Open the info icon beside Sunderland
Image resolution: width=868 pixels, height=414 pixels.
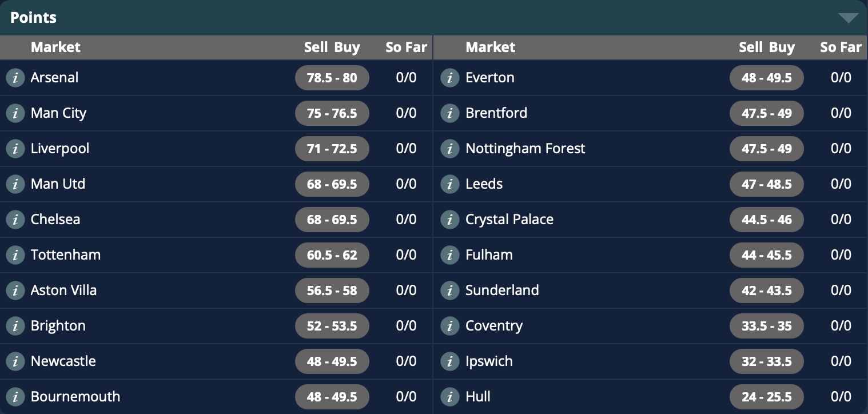[450, 290]
